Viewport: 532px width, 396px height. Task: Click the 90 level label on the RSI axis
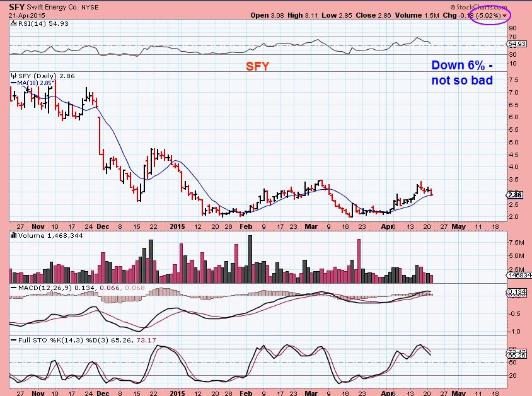512,28
